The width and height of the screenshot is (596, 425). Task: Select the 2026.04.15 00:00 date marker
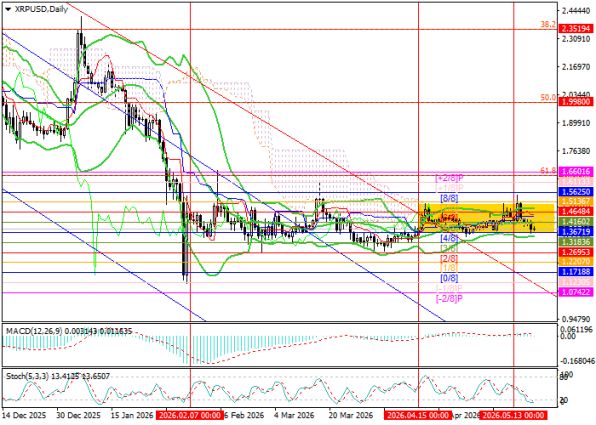(417, 415)
